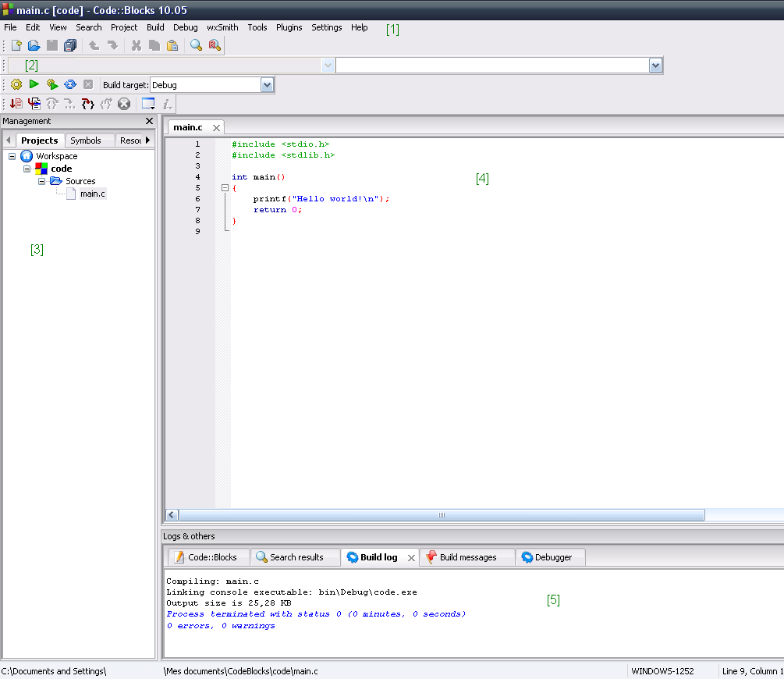The image size is (784, 679).
Task: Open the Build target dropdown
Action: pos(267,85)
